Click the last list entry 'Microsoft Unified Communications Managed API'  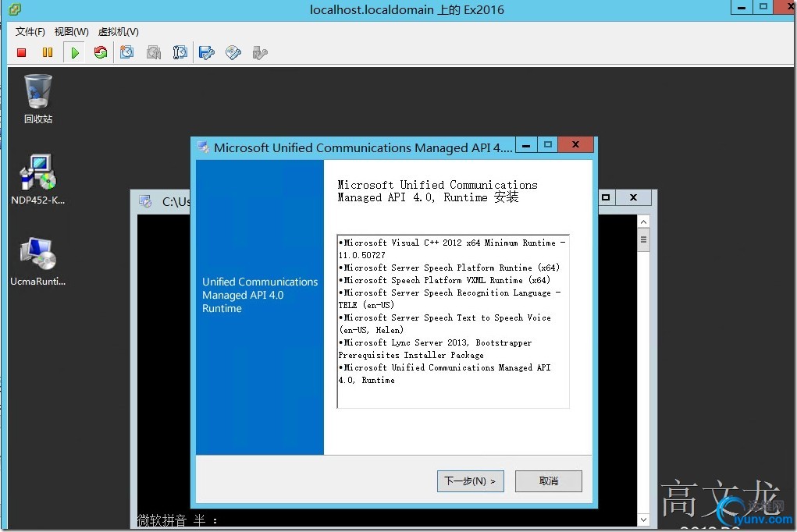coord(445,374)
